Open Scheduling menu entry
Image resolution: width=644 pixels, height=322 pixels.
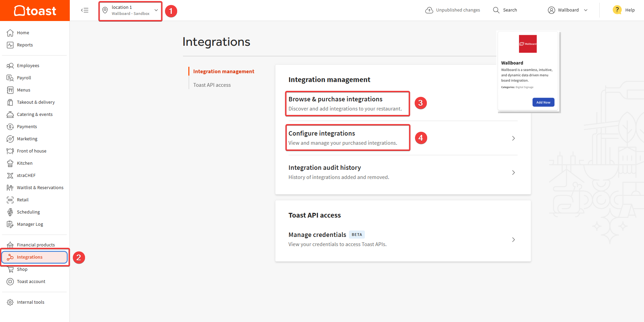[28, 212]
